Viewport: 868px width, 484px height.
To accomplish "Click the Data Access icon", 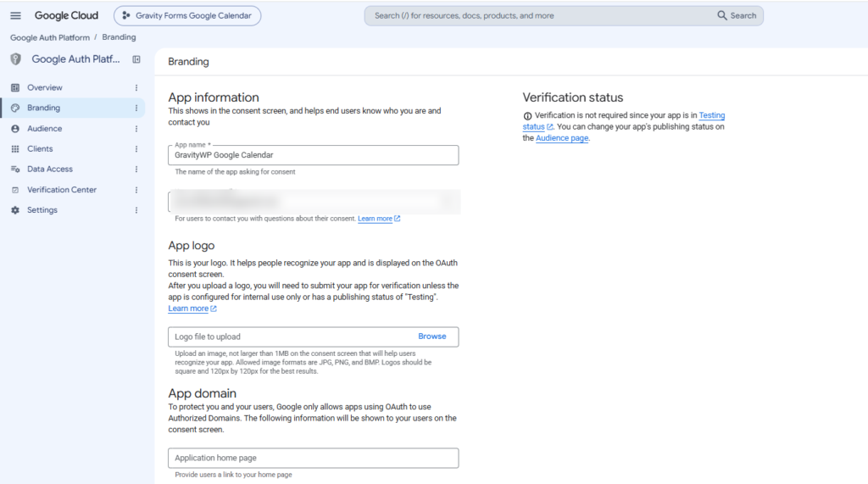I will pos(15,169).
